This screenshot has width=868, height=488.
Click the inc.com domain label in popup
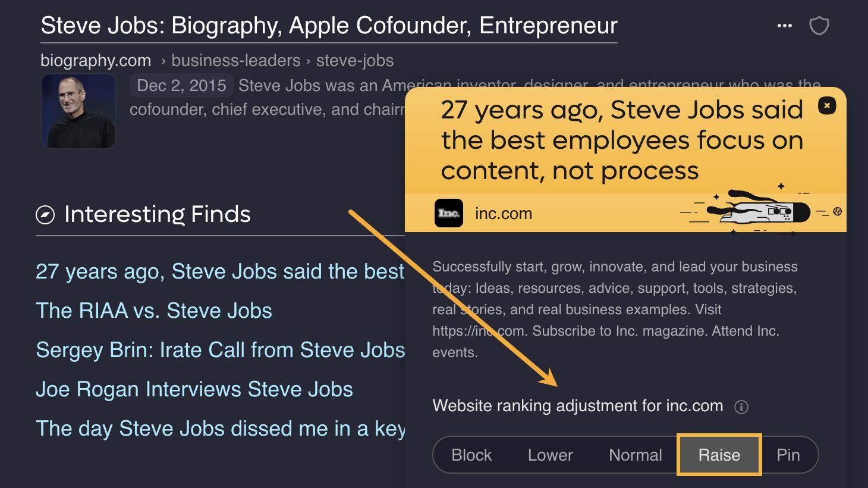point(503,214)
